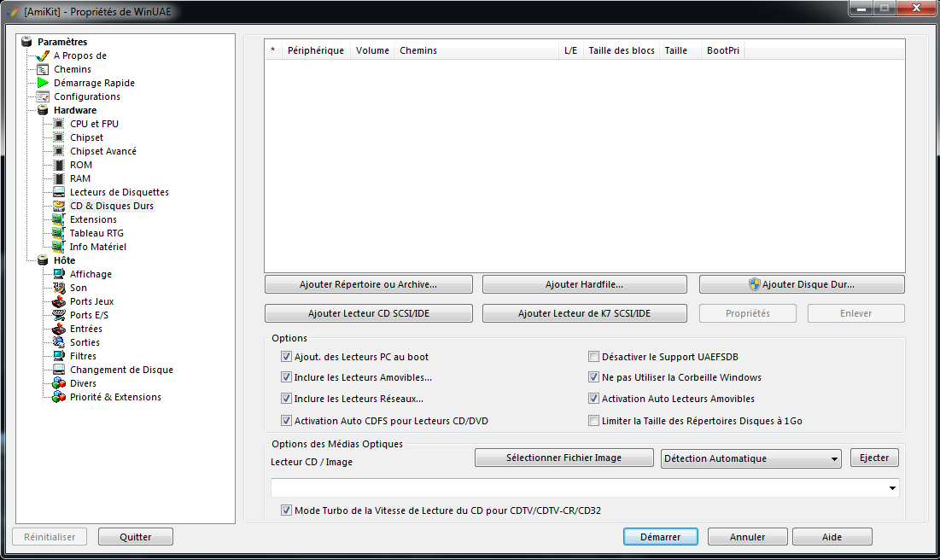Click the Tableau RTG card icon

(x=58, y=233)
